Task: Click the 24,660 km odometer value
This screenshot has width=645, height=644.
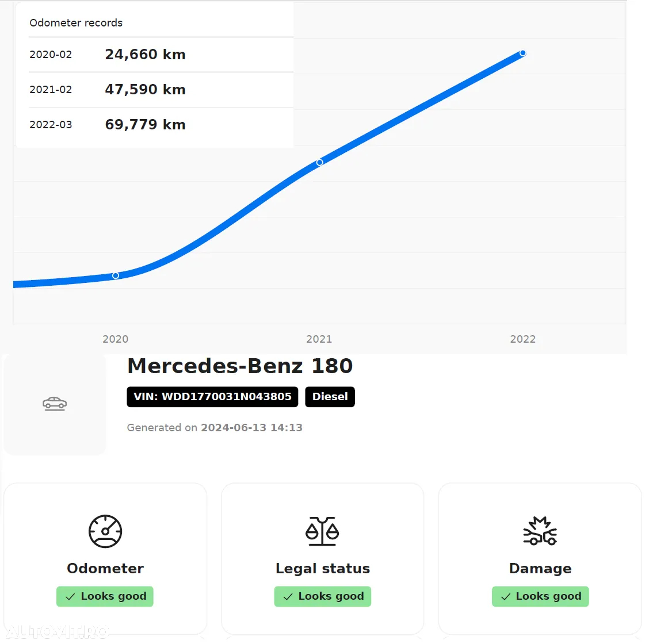Action: pos(145,54)
